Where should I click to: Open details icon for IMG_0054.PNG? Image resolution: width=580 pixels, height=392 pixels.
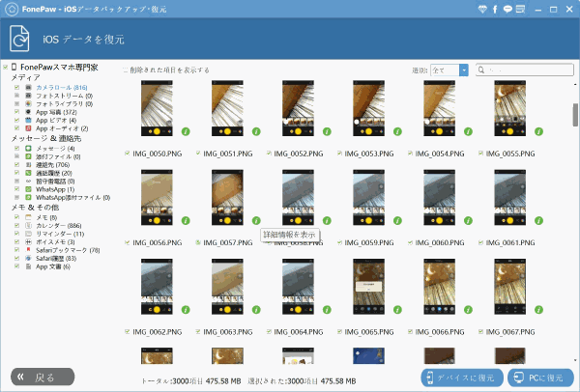[x=468, y=131]
